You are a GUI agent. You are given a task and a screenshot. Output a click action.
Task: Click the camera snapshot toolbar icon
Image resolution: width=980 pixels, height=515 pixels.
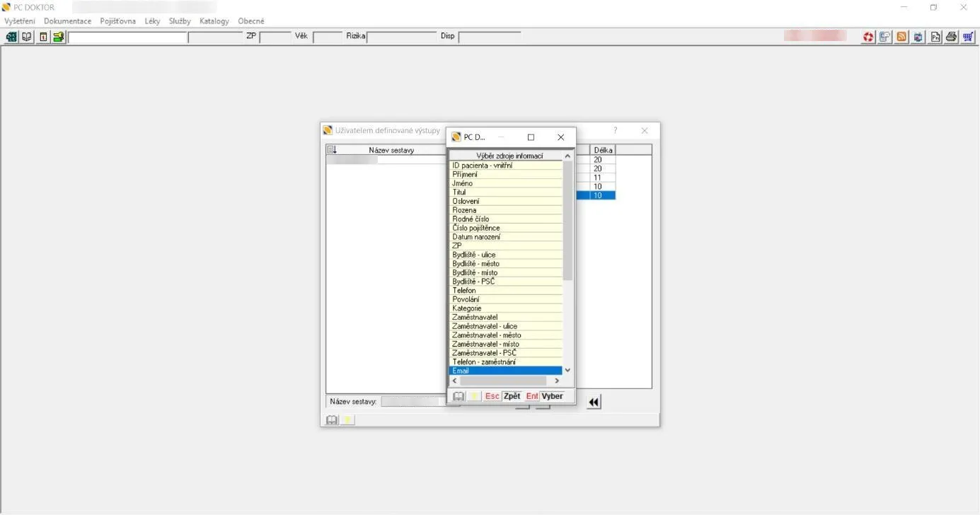[x=918, y=37]
